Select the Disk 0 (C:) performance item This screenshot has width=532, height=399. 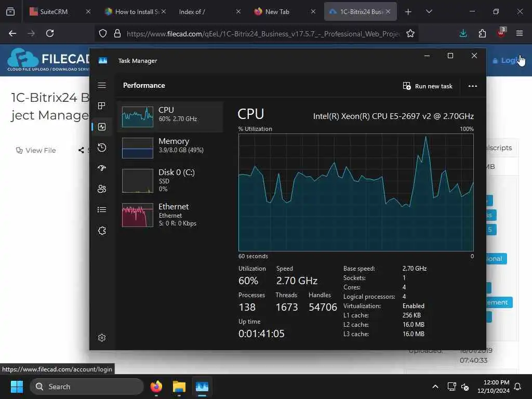pos(170,180)
